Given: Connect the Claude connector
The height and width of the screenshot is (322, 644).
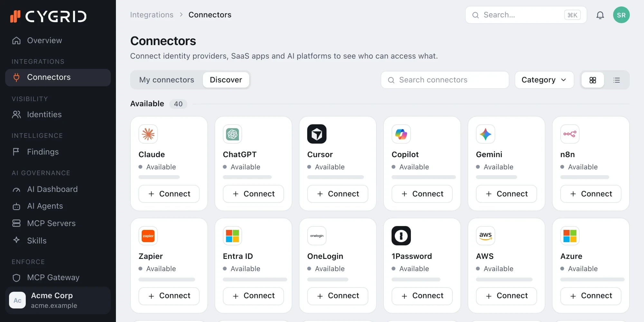Looking at the screenshot, I should (x=169, y=194).
